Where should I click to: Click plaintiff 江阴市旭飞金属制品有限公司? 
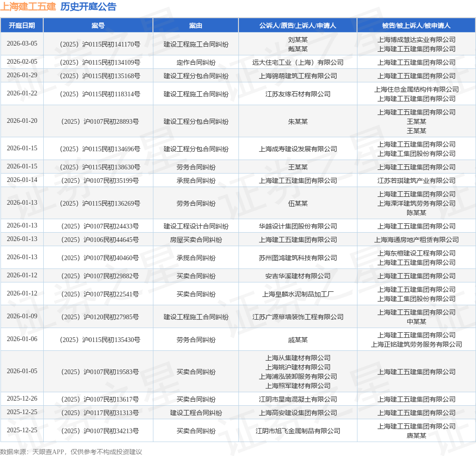click(298, 431)
